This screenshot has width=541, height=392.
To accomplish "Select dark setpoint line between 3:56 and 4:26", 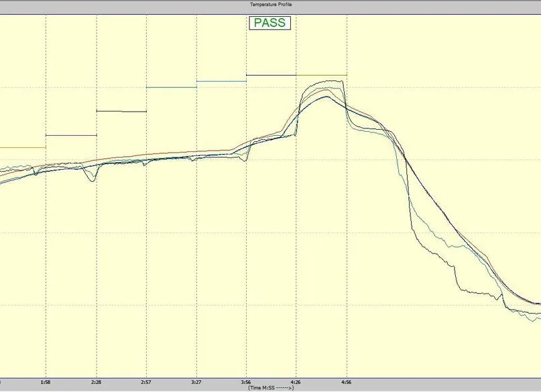I will 271,75.
